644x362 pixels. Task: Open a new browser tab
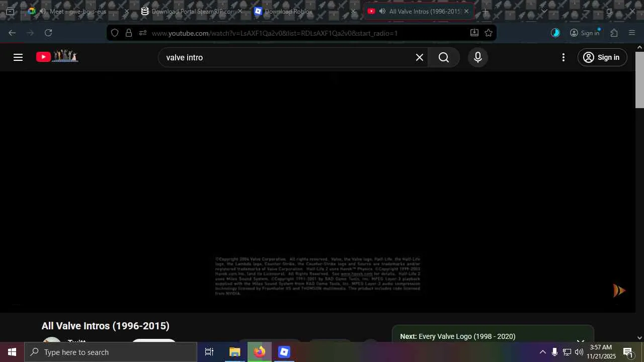point(485,11)
